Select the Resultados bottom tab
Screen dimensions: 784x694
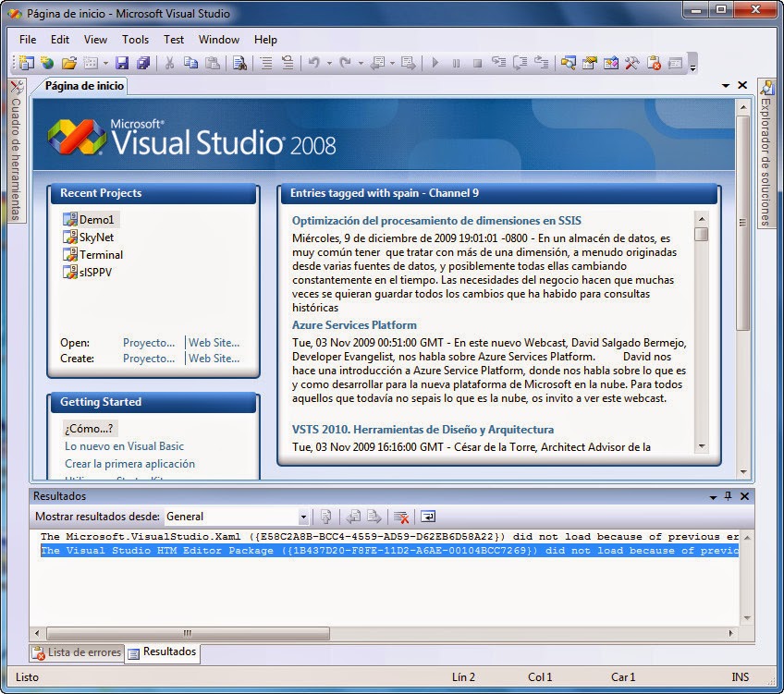coord(163,652)
